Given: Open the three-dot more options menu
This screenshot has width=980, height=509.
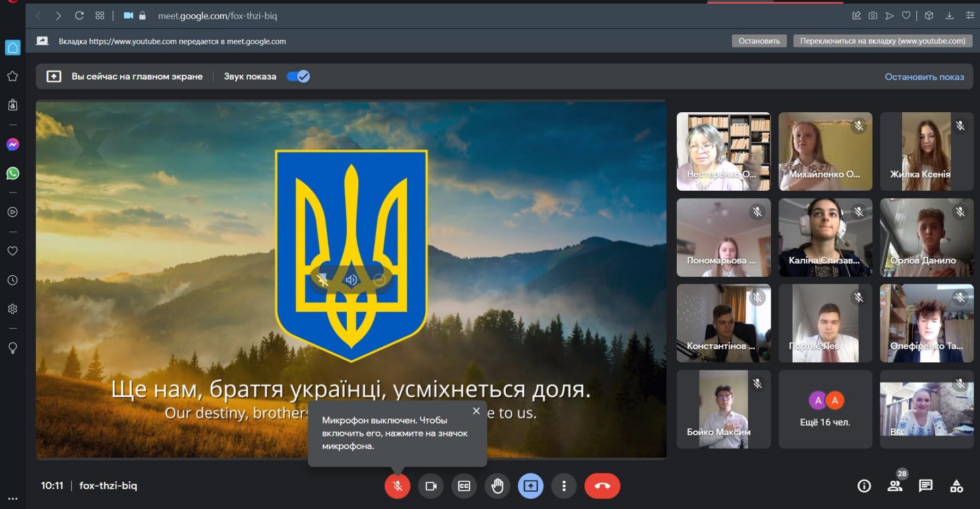Looking at the screenshot, I should [563, 486].
